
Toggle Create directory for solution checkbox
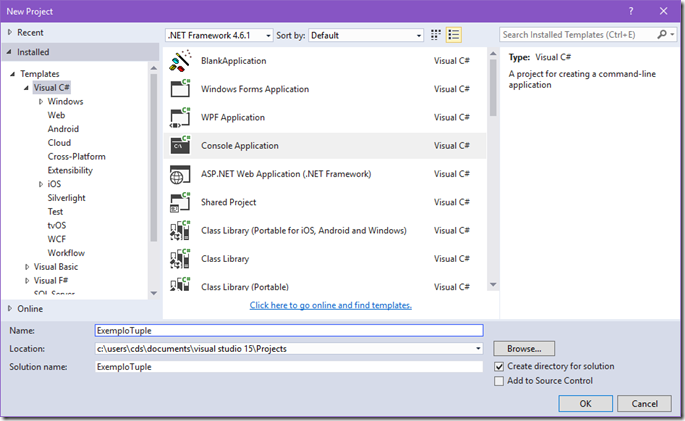(499, 366)
